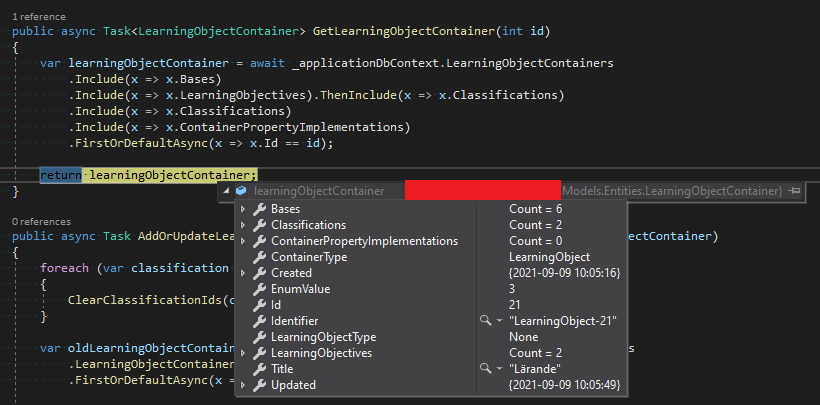Pin the learningObjectContainer datatip
This screenshot has height=405, width=820.
(x=794, y=191)
